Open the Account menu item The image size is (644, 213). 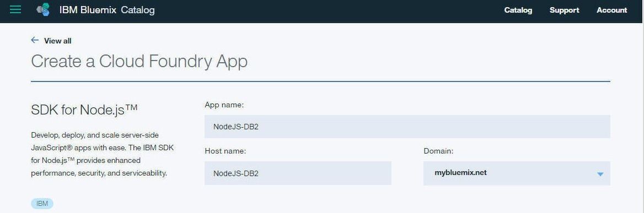click(611, 10)
